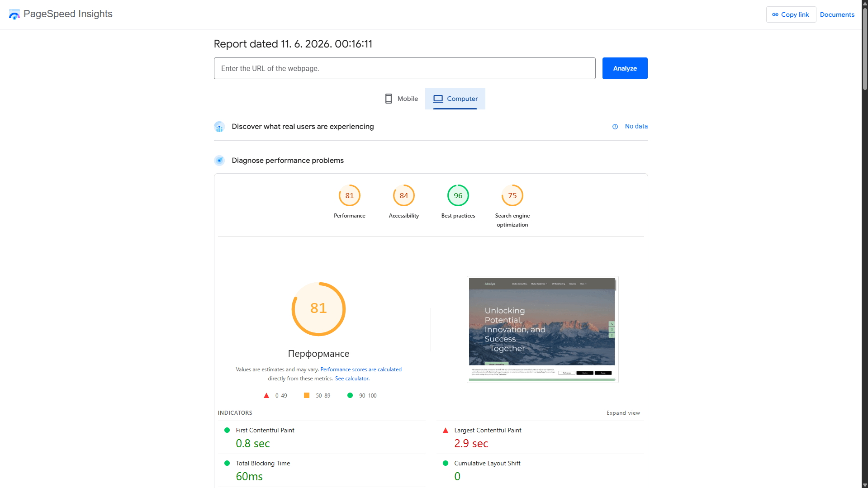Click Expand view toggle
The image size is (868, 488).
[x=623, y=413]
